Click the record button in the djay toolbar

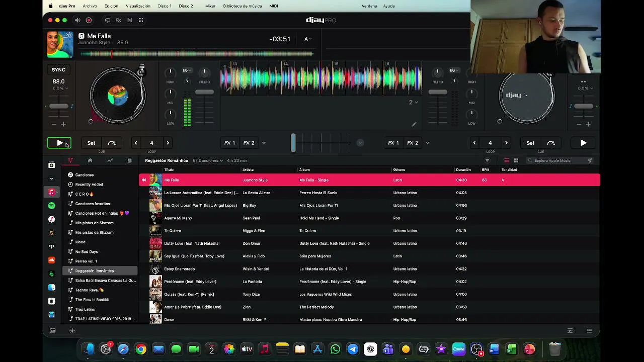pyautogui.click(x=89, y=20)
